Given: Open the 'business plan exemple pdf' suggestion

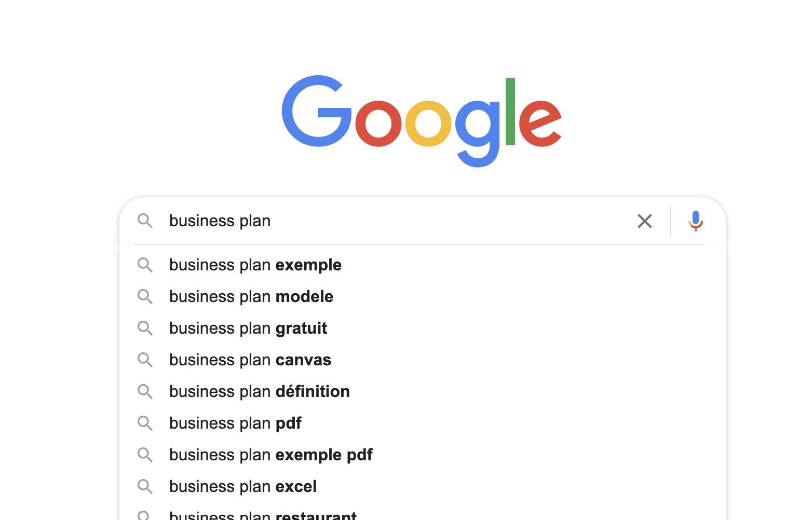Looking at the screenshot, I should [270, 455].
